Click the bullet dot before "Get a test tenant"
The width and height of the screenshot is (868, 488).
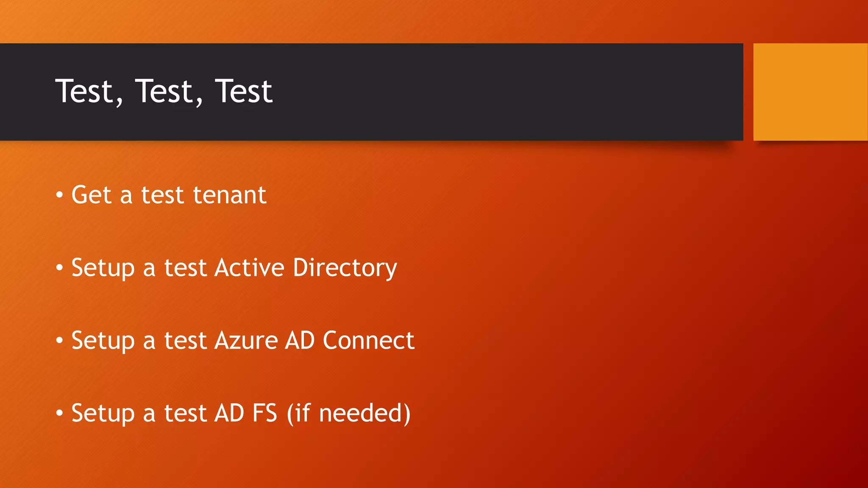tap(59, 195)
